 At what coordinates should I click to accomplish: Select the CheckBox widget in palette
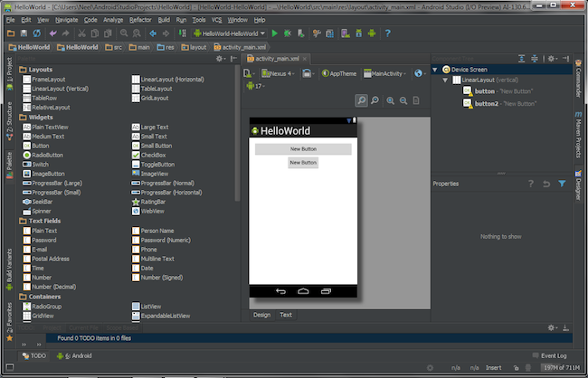[x=152, y=156]
